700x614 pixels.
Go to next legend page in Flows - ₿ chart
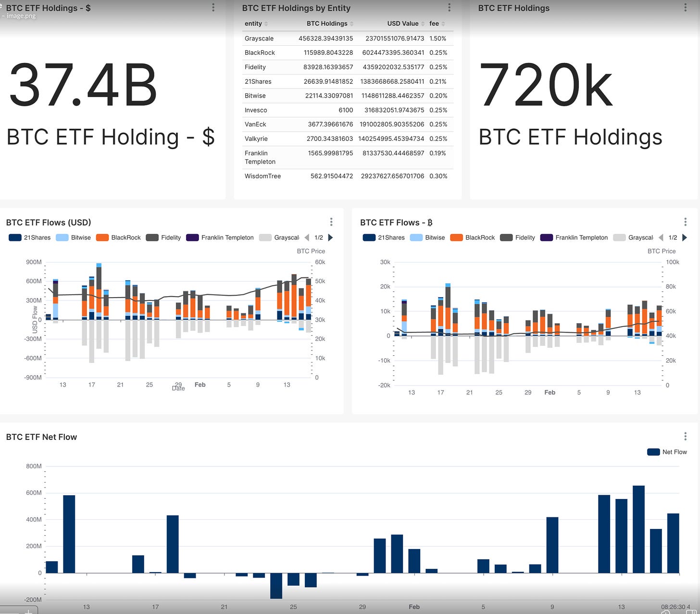pos(685,238)
